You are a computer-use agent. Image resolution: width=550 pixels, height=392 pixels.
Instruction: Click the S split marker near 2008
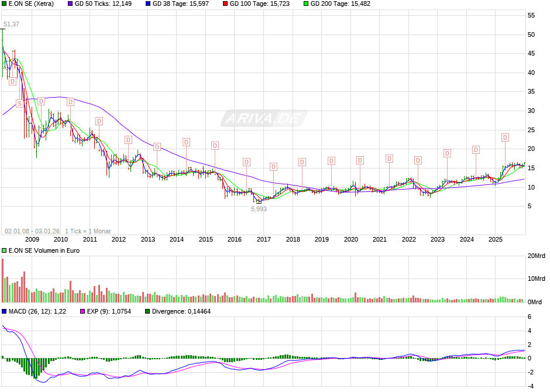pos(20,104)
